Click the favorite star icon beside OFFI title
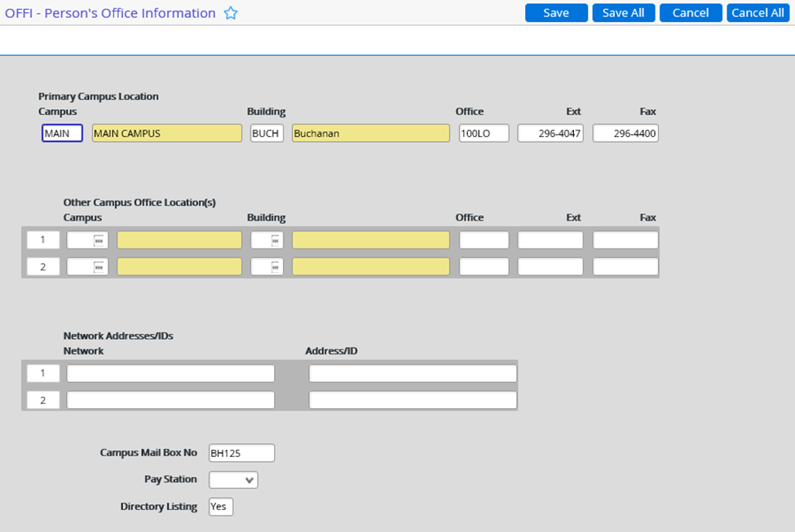This screenshot has height=532, width=795. [231, 13]
